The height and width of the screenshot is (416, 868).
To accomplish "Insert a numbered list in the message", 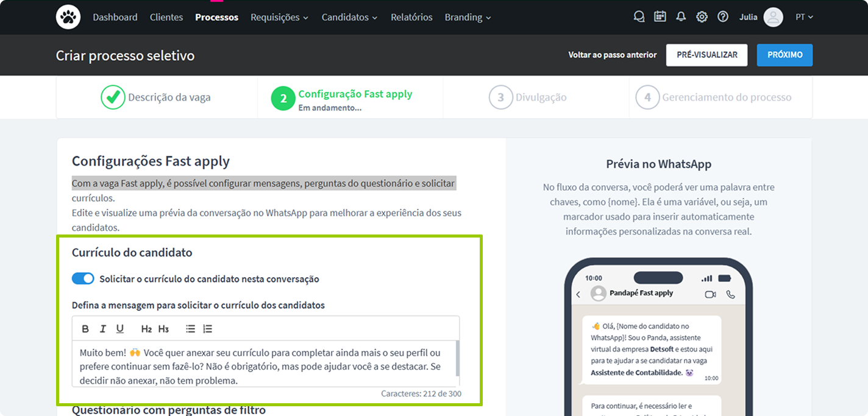I will (x=207, y=328).
